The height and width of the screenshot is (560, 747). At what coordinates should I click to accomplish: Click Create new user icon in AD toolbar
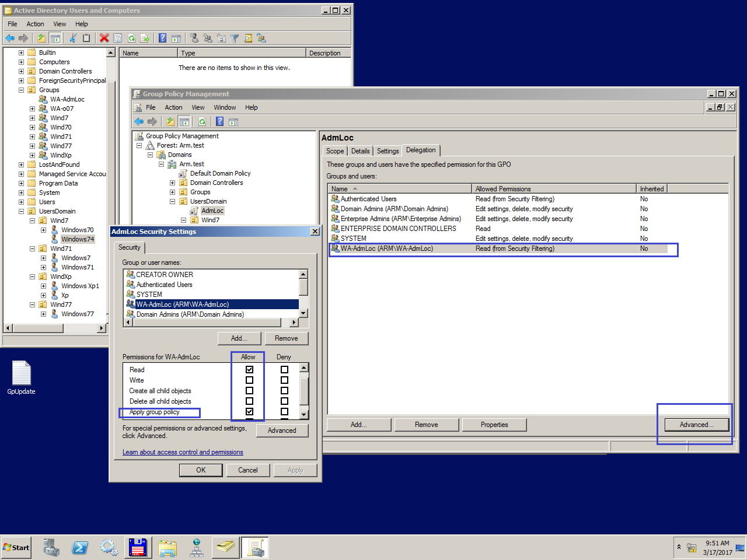tap(194, 38)
